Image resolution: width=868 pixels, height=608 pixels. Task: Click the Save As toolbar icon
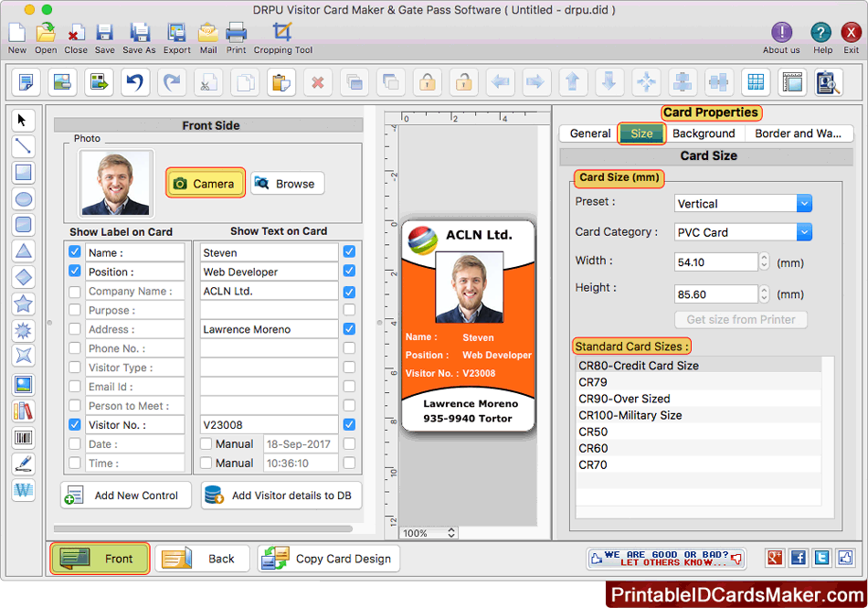point(140,33)
